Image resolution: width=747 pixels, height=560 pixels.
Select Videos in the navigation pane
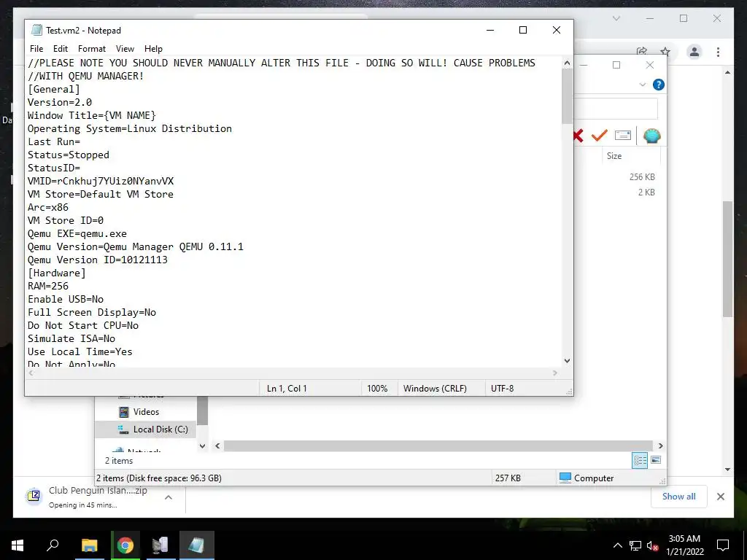point(146,412)
